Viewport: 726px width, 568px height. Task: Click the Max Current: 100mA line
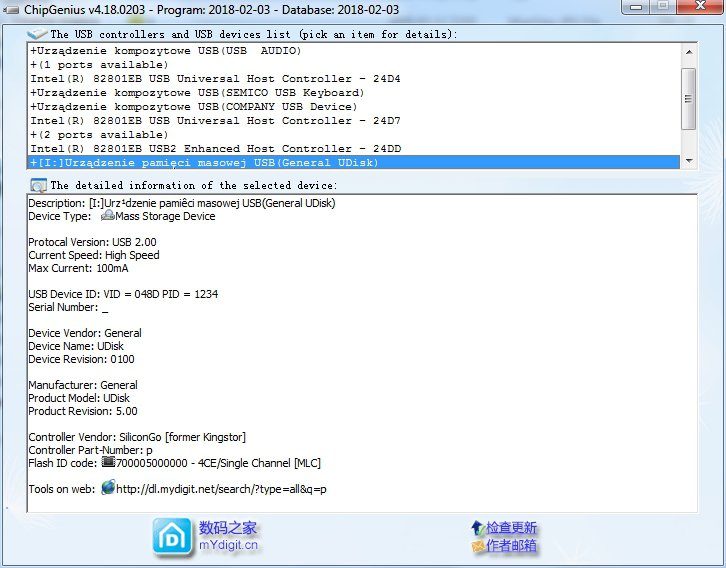[x=78, y=268]
